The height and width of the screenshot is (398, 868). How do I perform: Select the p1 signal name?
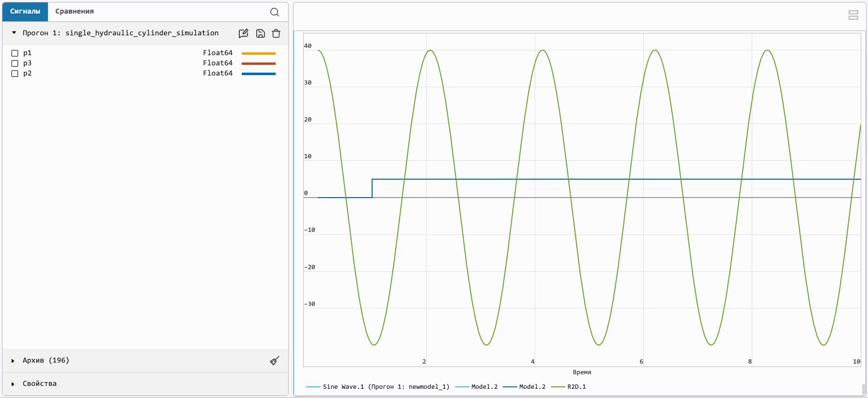coord(27,53)
